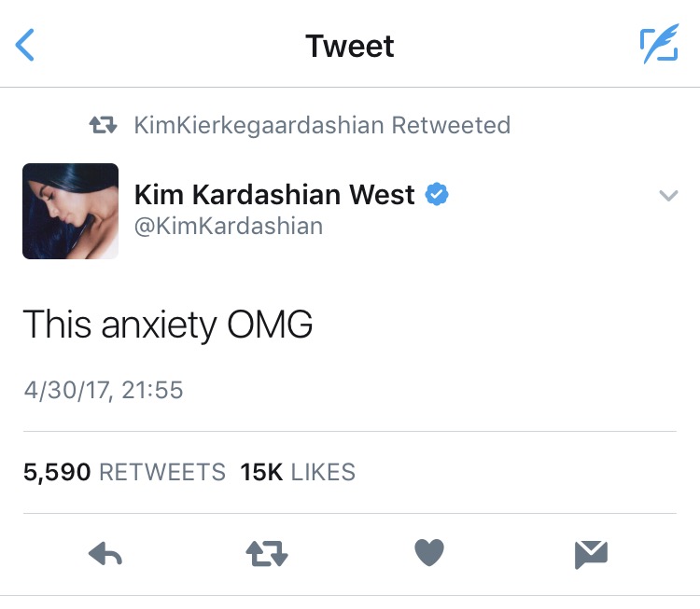View the 5,590 RETWEETS list
This screenshot has height=609, width=700.
124,472
